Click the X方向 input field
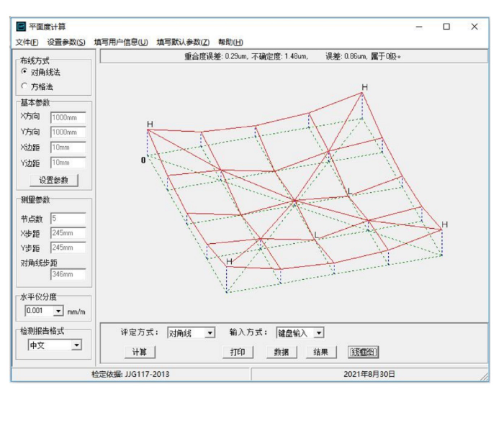The width and height of the screenshot is (504, 423). (x=68, y=117)
